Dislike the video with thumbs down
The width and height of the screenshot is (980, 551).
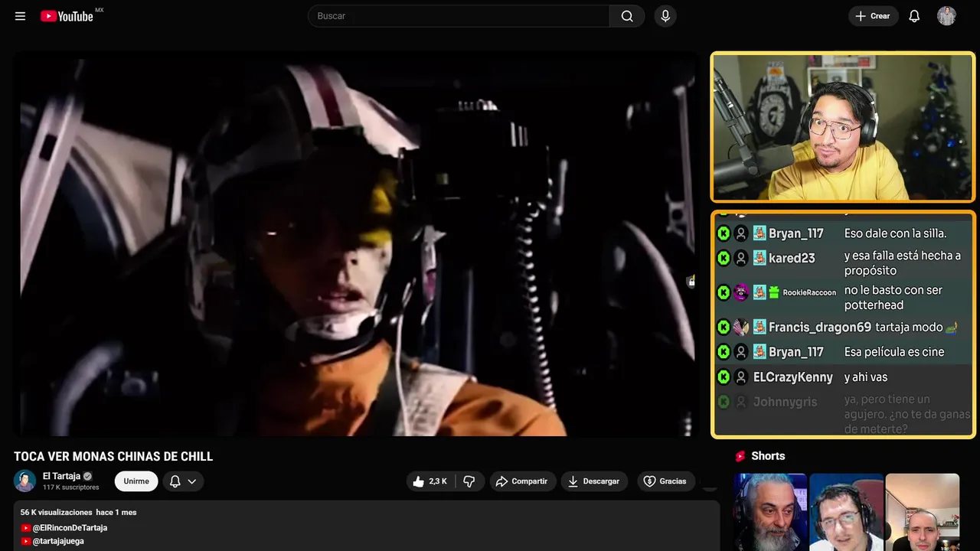coord(469,481)
